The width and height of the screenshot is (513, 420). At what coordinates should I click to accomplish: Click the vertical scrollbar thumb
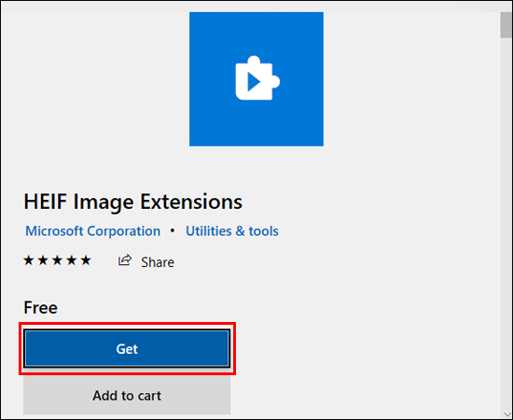coord(506,25)
